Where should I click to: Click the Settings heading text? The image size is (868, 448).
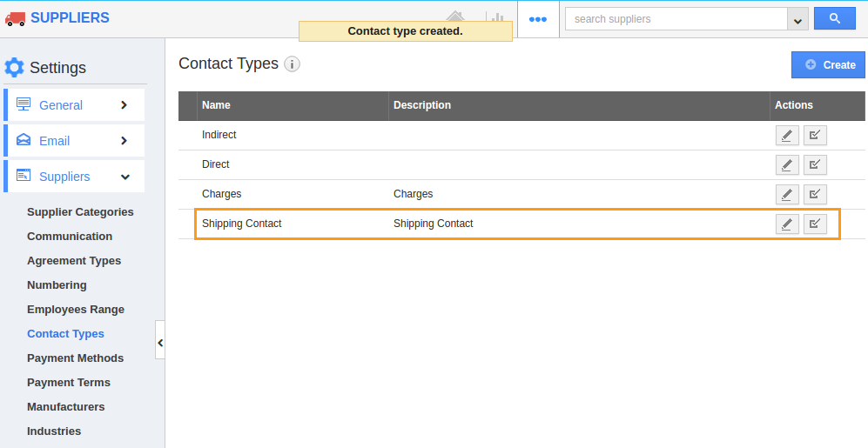[x=58, y=68]
